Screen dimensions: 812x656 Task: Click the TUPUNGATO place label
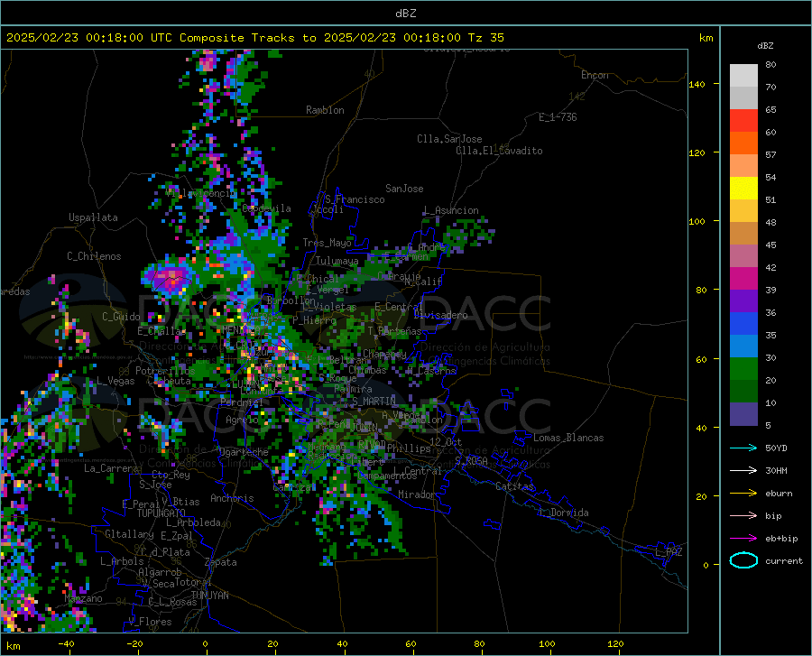click(161, 513)
